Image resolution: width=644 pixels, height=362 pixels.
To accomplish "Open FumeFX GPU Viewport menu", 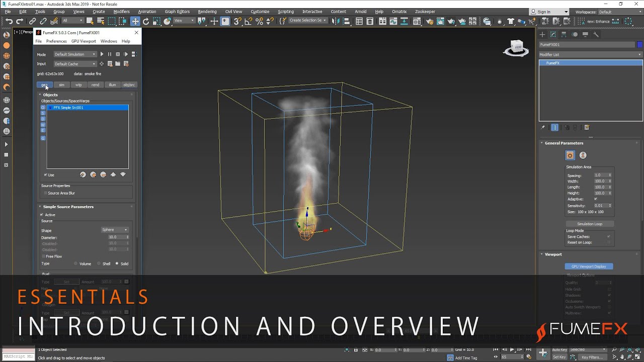I will (x=84, y=41).
